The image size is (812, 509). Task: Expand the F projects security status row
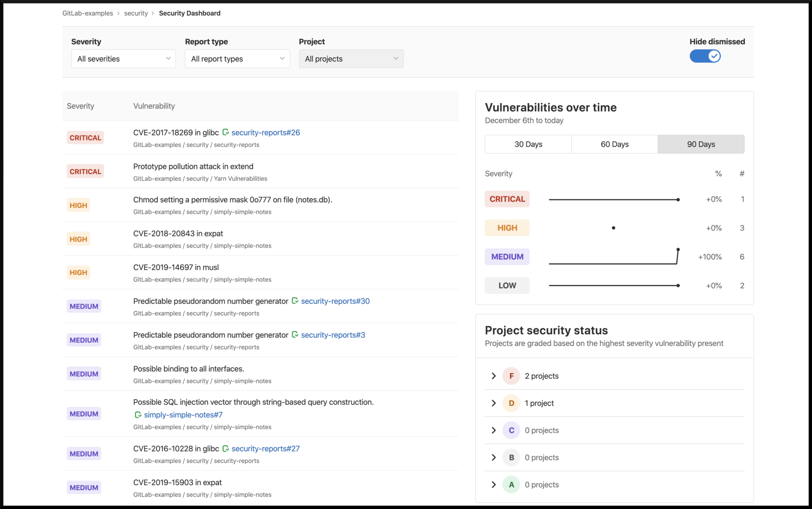(493, 375)
